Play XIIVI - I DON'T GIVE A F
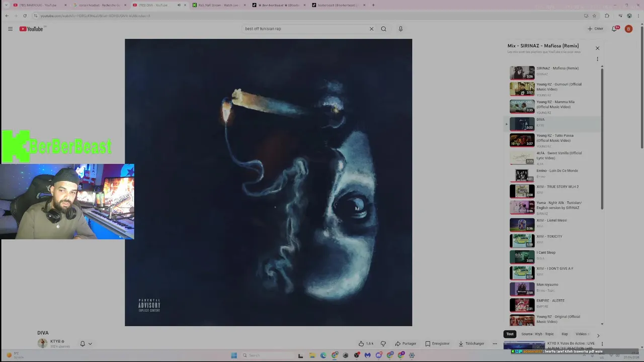The image size is (644, 362). [x=553, y=273]
